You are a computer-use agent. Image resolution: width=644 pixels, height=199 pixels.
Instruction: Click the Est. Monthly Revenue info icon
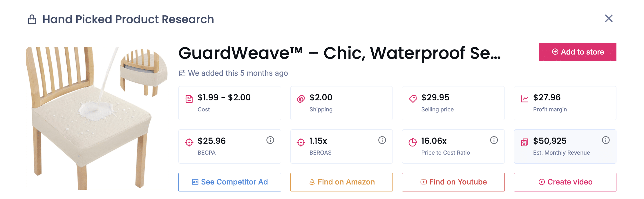pos(606,140)
